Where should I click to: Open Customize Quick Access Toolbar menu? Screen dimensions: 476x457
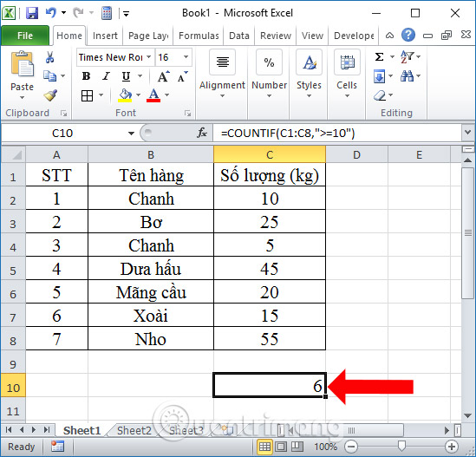126,13
